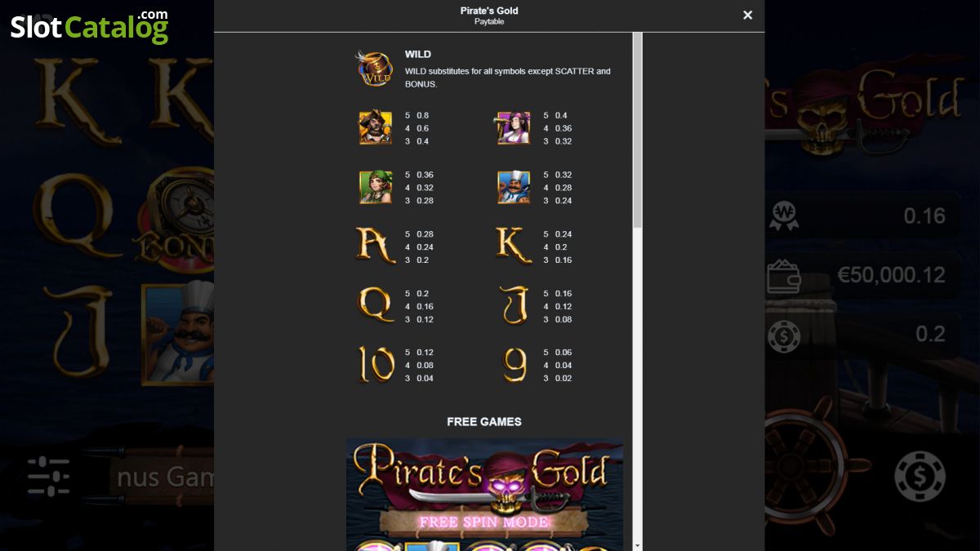
Task: Open the settings sliders icon
Action: [x=48, y=476]
